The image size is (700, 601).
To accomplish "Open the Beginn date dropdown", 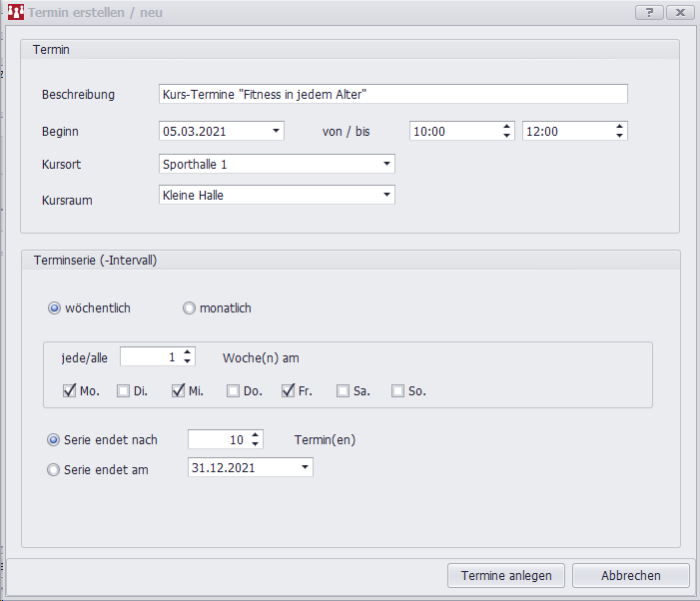I will (x=276, y=131).
